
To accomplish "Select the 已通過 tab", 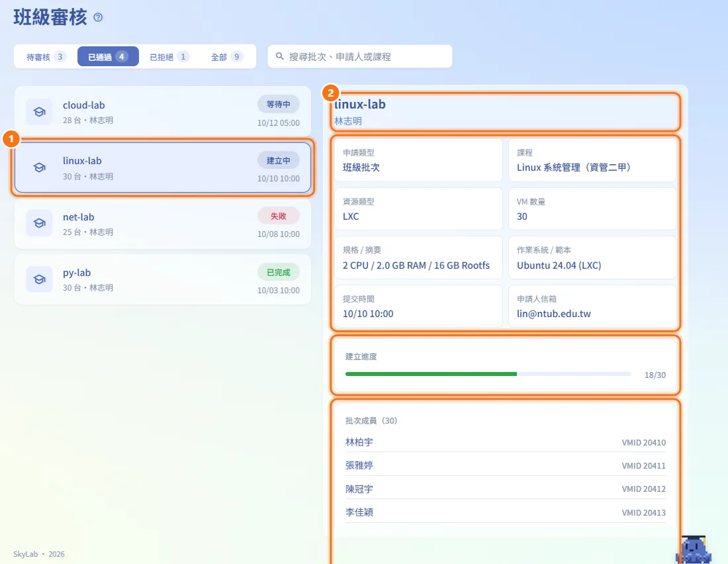I will tap(108, 57).
